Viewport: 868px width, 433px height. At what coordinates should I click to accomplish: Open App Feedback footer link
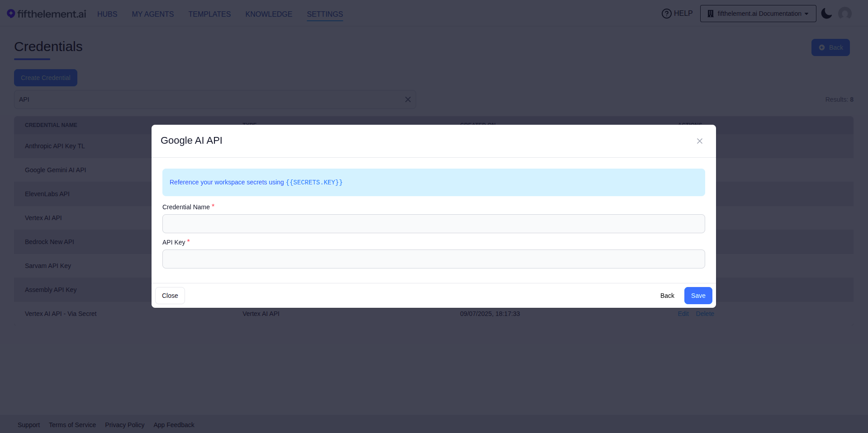pyautogui.click(x=174, y=425)
